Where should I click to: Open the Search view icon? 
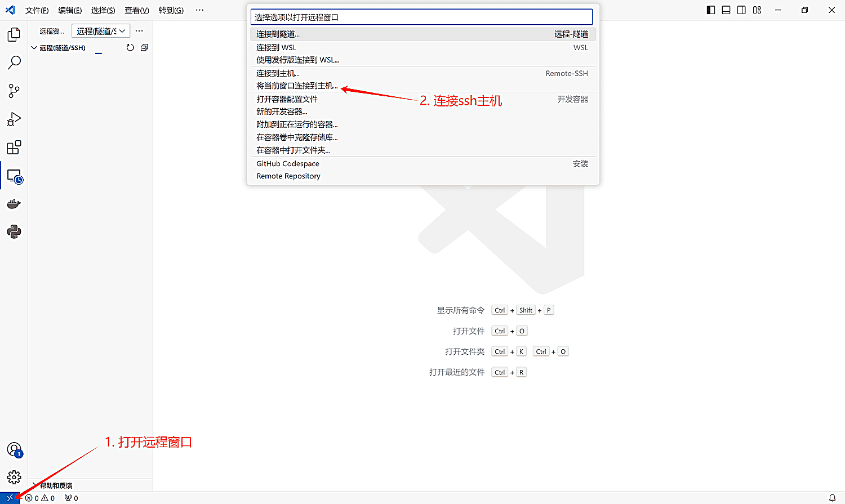point(14,63)
